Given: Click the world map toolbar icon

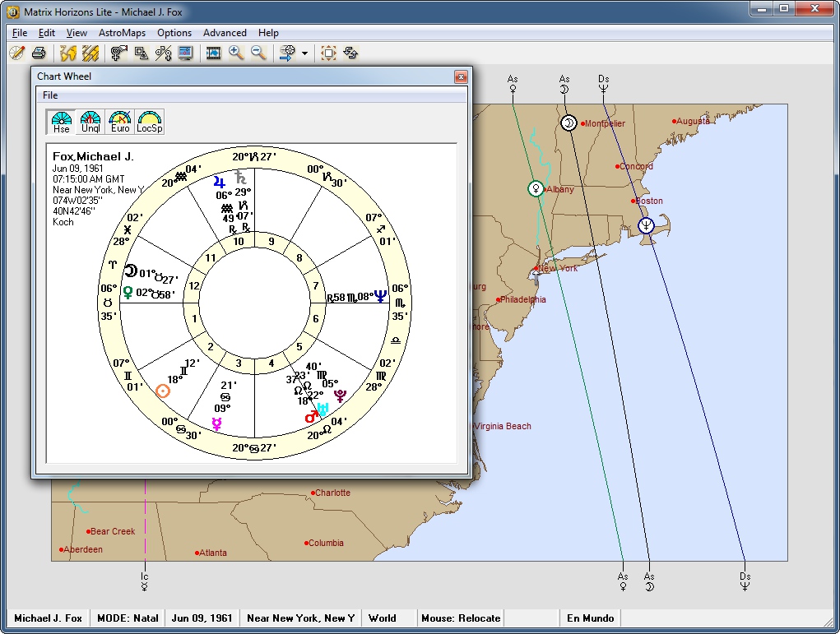Looking at the screenshot, I should pos(68,53).
